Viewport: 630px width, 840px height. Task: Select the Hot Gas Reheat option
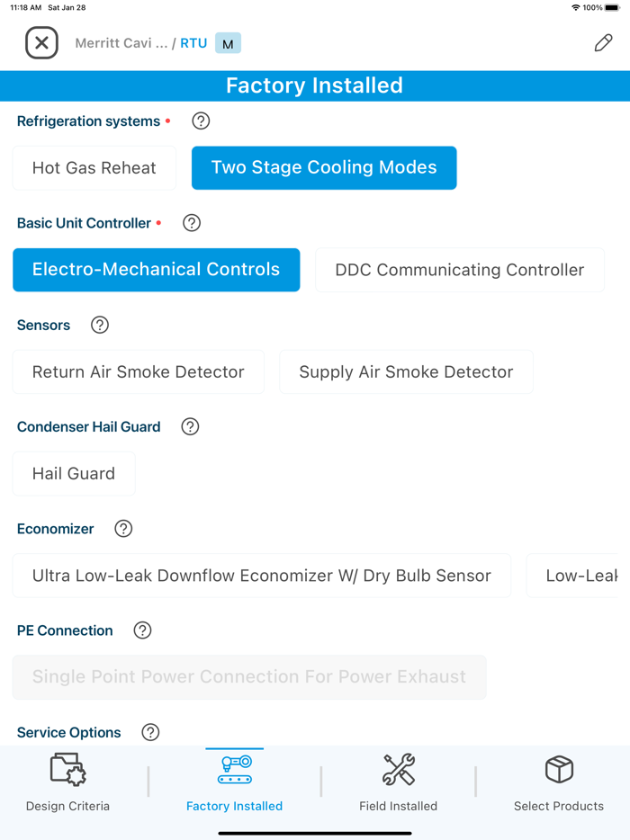coord(94,167)
